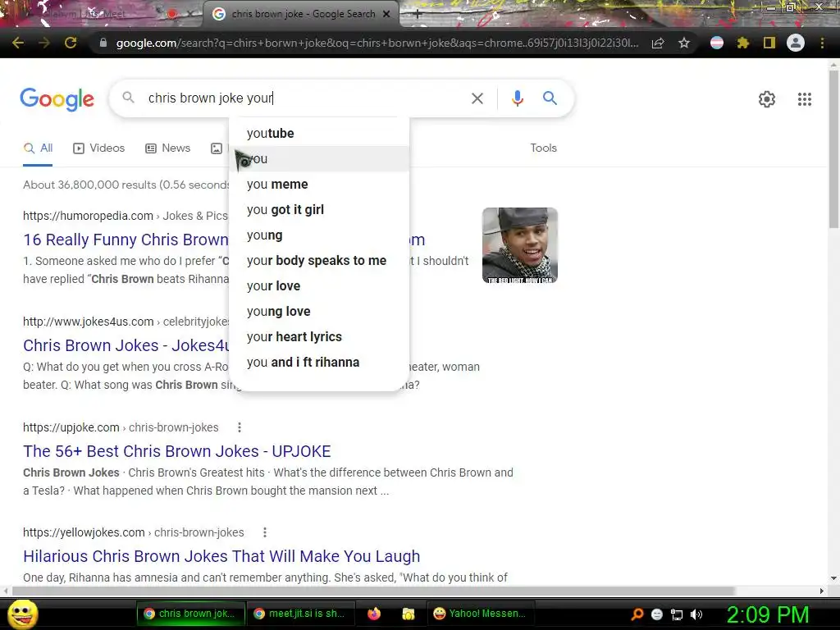Open more options for upjoke.com result
This screenshot has height=630, width=840.
pyautogui.click(x=240, y=427)
